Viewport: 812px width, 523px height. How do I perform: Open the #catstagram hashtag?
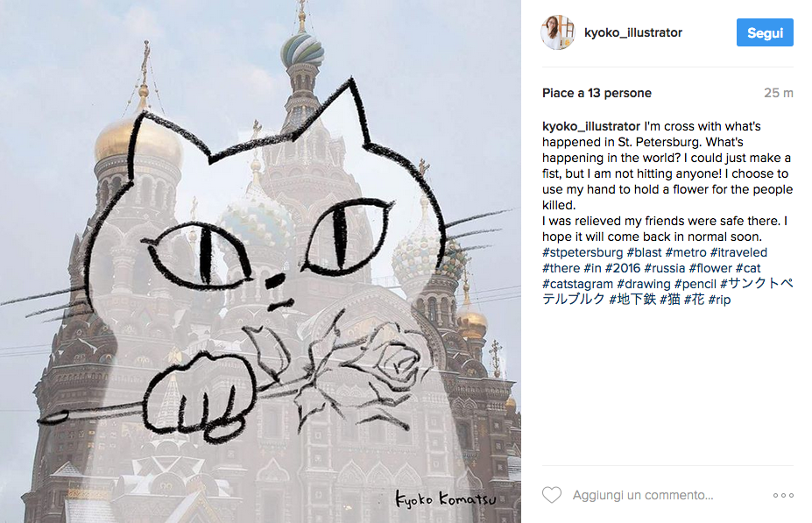pyautogui.click(x=577, y=285)
